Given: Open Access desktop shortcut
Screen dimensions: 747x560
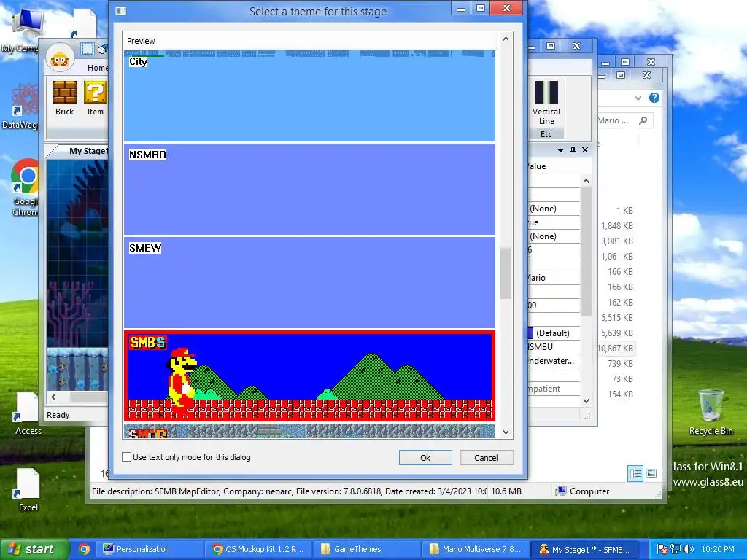Looking at the screenshot, I should click(x=28, y=413).
